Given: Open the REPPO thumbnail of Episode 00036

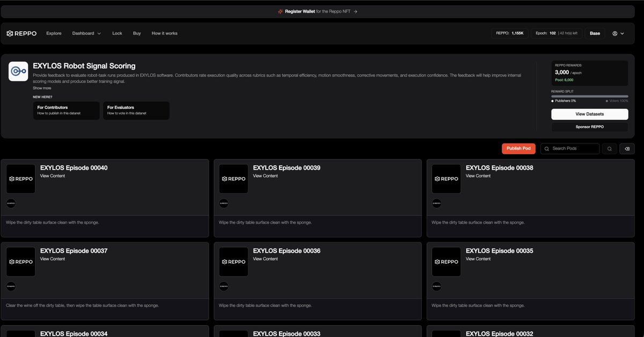Looking at the screenshot, I should coord(233,262).
